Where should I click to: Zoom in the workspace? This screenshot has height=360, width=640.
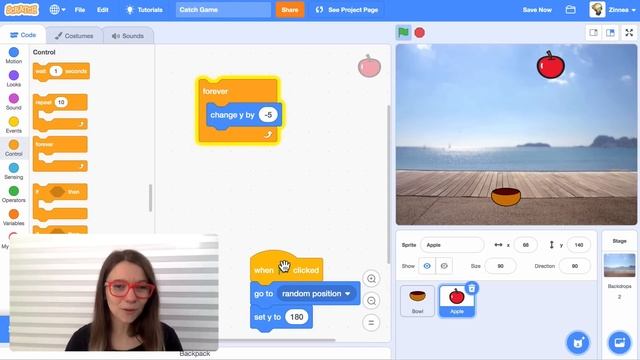tap(371, 279)
